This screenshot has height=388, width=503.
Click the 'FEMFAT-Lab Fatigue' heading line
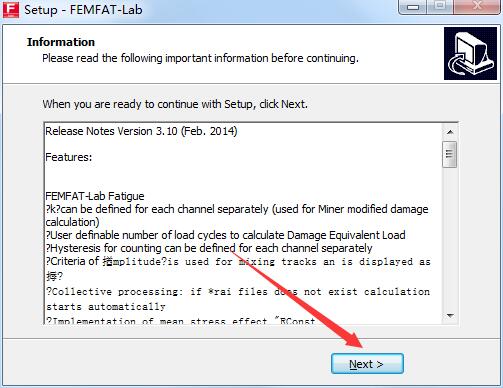click(95, 196)
